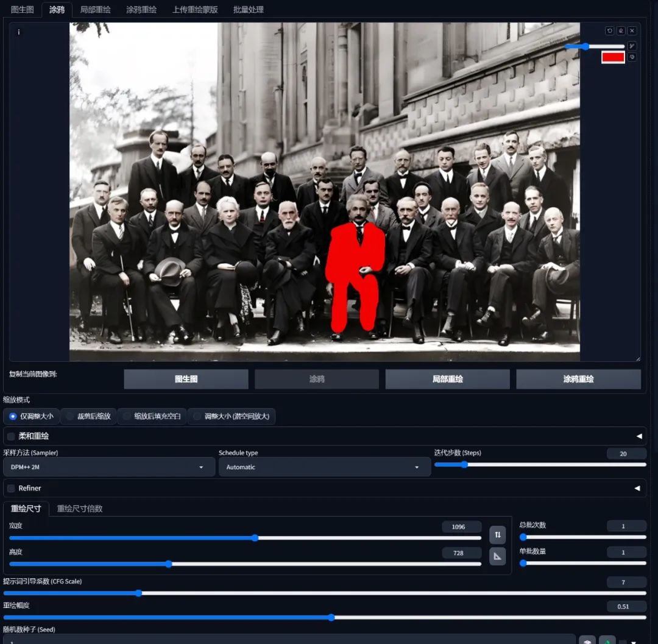Screen dimensions: 658x644
Task: Click the 重绘幅度 value field showing 0.51
Action: click(x=626, y=606)
